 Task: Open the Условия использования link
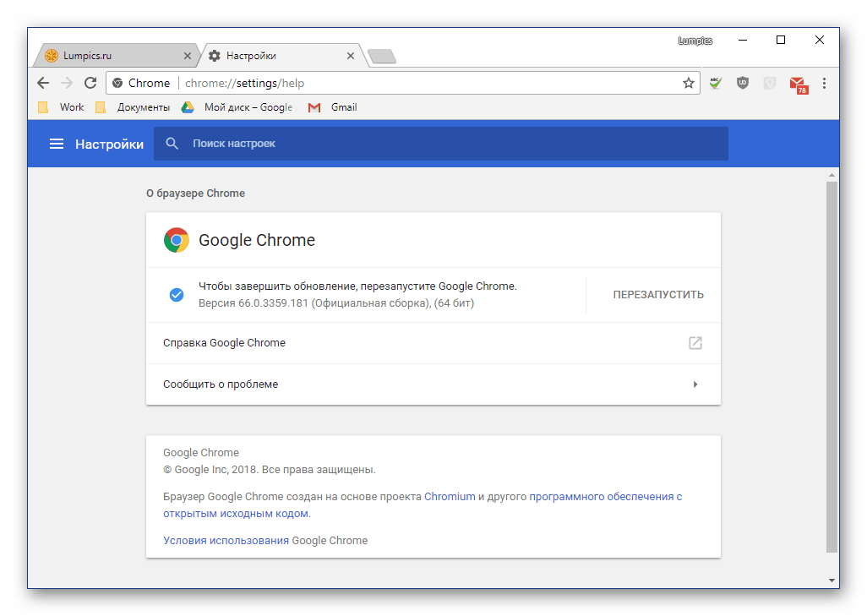click(x=226, y=541)
